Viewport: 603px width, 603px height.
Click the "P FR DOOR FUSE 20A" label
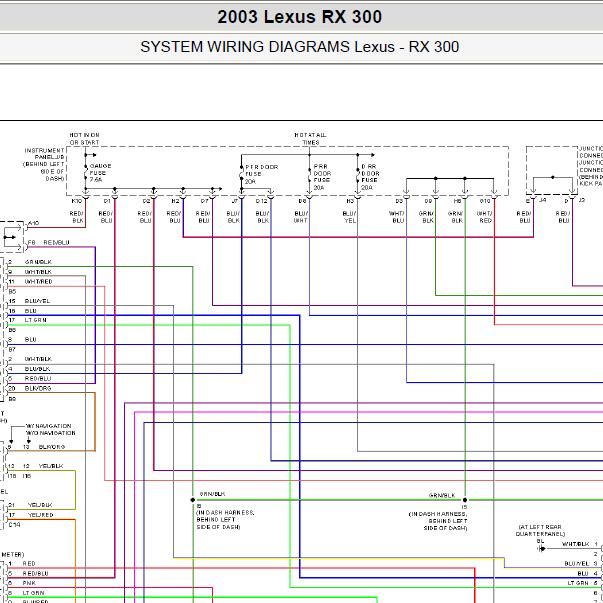click(261, 174)
